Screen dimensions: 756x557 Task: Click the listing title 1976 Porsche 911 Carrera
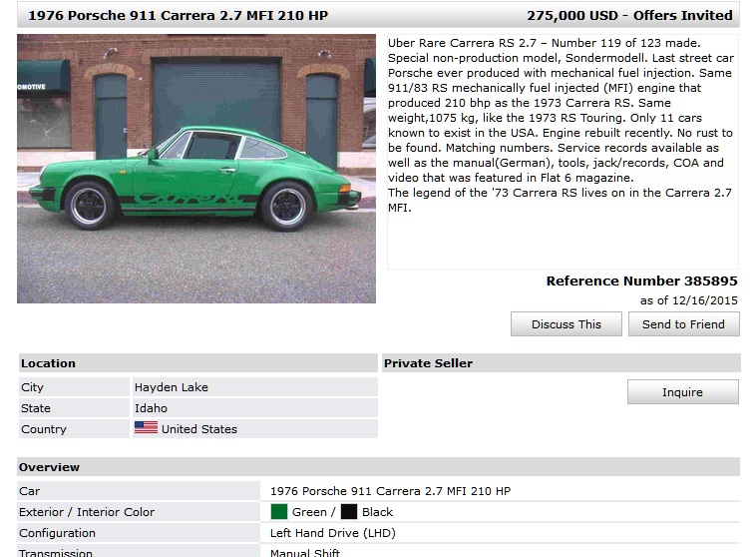pyautogui.click(x=178, y=15)
